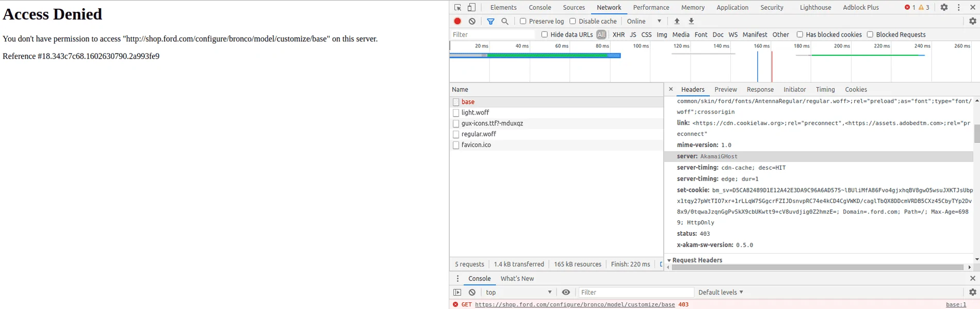This screenshot has height=309, width=980.
Task: Show the yellow warnings count indicator
Action: 924,7
